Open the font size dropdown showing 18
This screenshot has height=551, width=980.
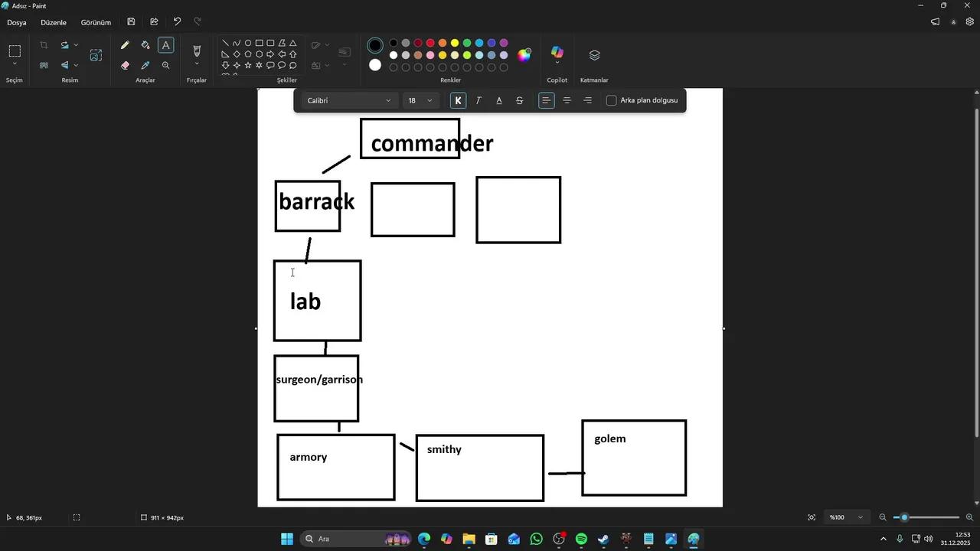420,100
